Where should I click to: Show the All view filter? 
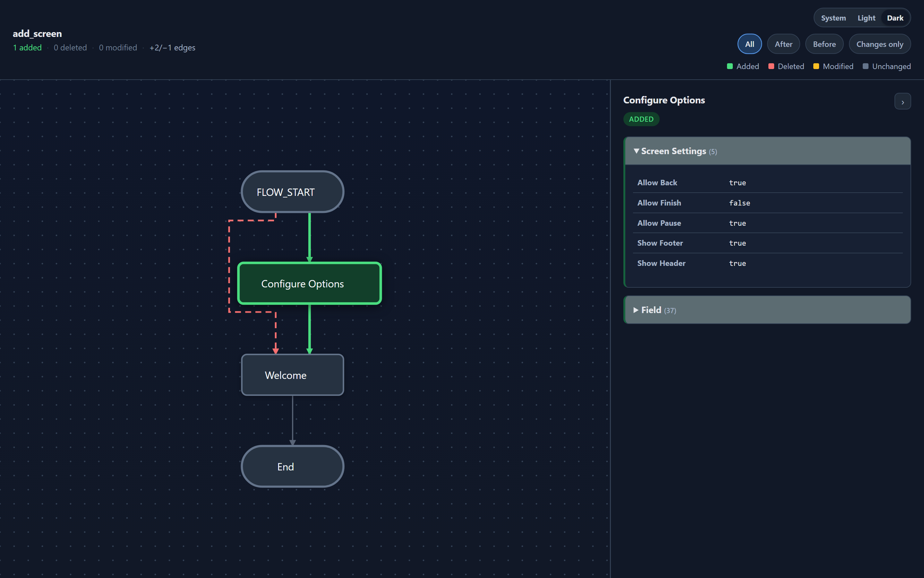click(x=749, y=44)
